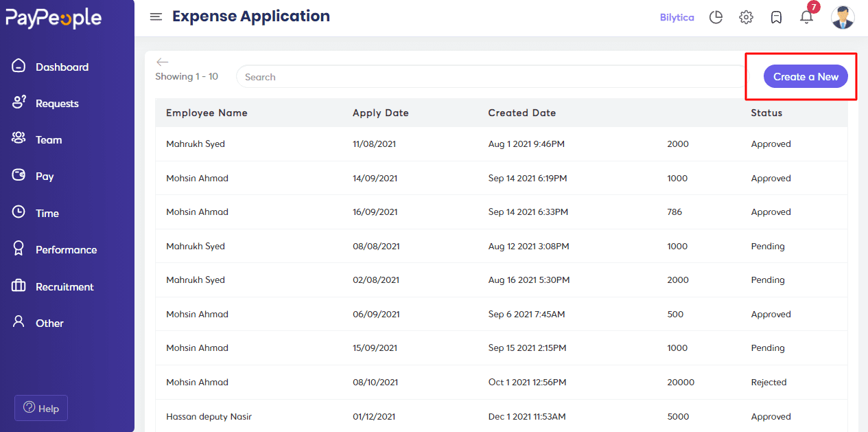Click the Team people icon
The width and height of the screenshot is (868, 432).
pyautogui.click(x=19, y=139)
